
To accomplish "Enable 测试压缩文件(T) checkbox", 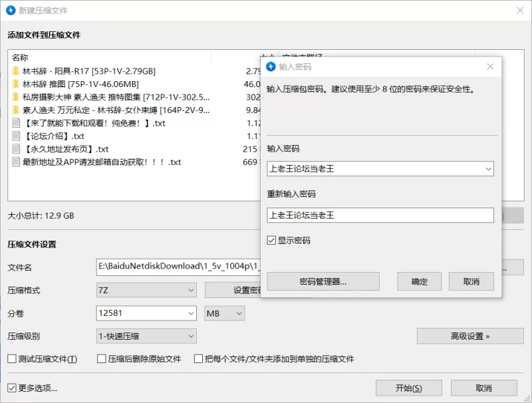I will 12,358.
